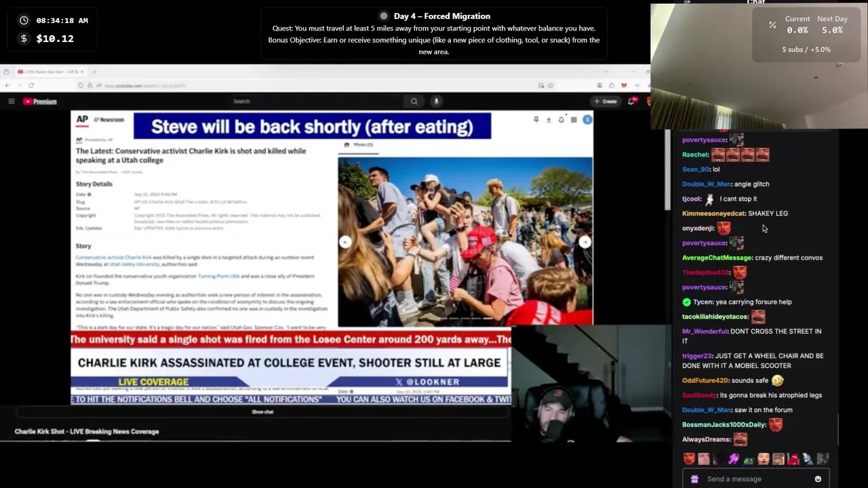Go forward with the browser forward arrow
The height and width of the screenshot is (488, 868).
(x=19, y=85)
